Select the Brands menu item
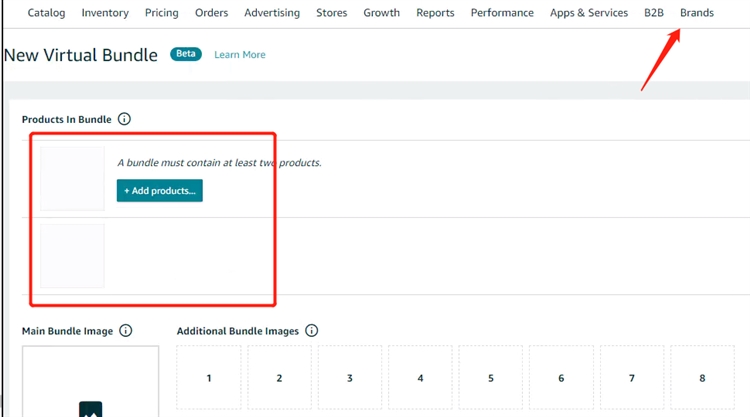This screenshot has height=417, width=750. point(697,13)
